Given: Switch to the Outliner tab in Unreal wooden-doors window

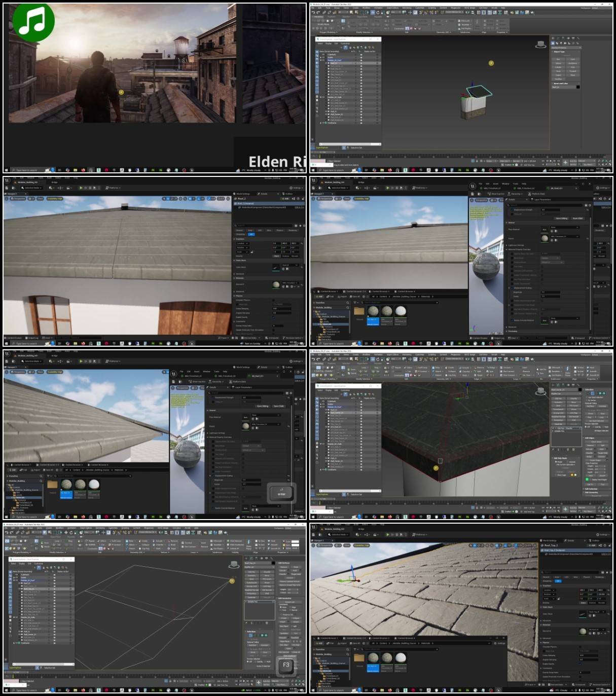Looking at the screenshot, I should 288,194.
